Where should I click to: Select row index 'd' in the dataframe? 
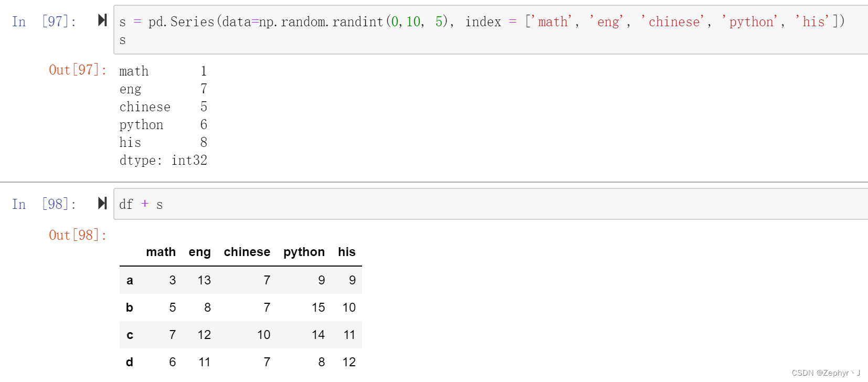130,362
